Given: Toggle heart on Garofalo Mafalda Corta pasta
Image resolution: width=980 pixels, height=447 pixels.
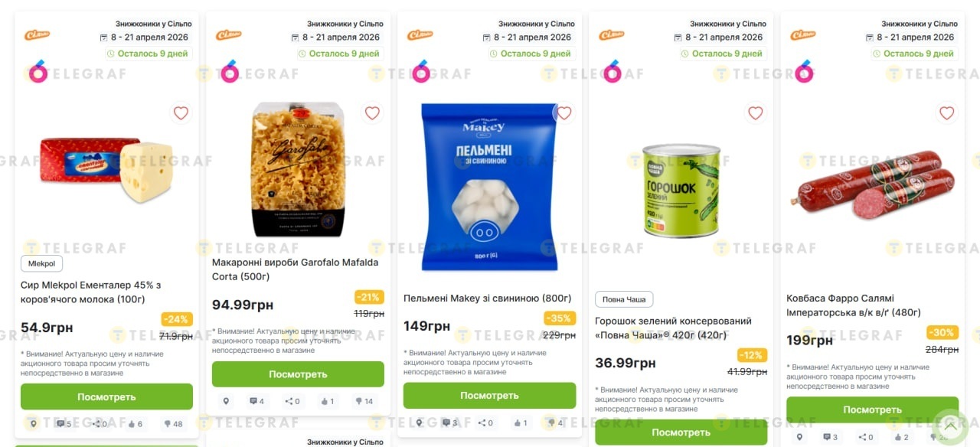Looking at the screenshot, I should click(x=372, y=113).
